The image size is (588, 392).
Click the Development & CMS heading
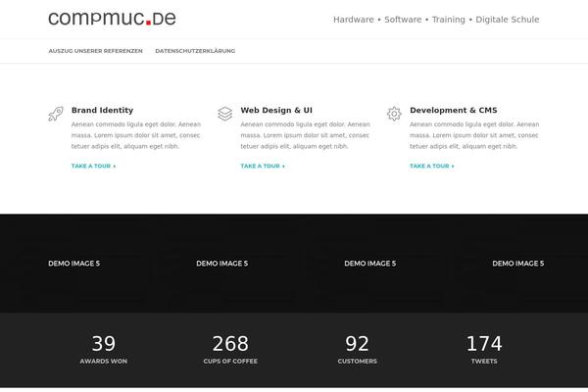pos(454,110)
